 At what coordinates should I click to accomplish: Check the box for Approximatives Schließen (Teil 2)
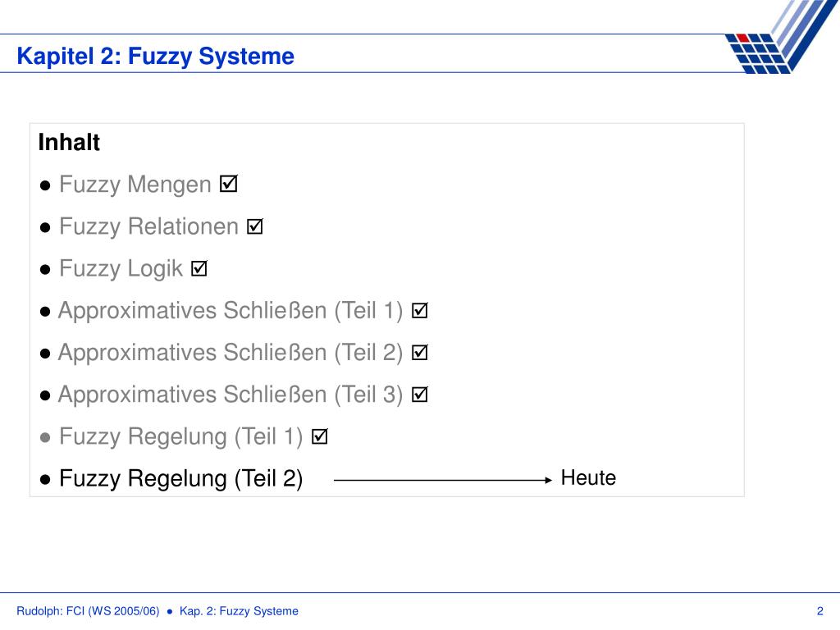point(419,352)
